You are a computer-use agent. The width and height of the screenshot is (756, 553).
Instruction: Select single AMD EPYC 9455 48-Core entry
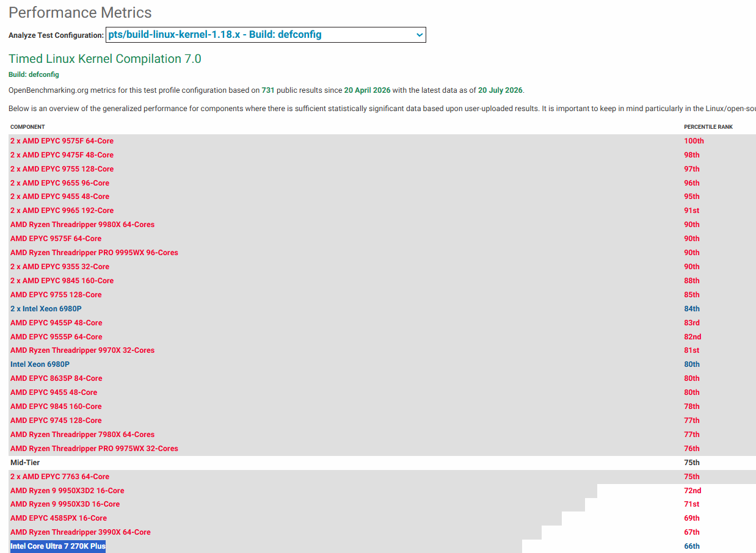54,392
